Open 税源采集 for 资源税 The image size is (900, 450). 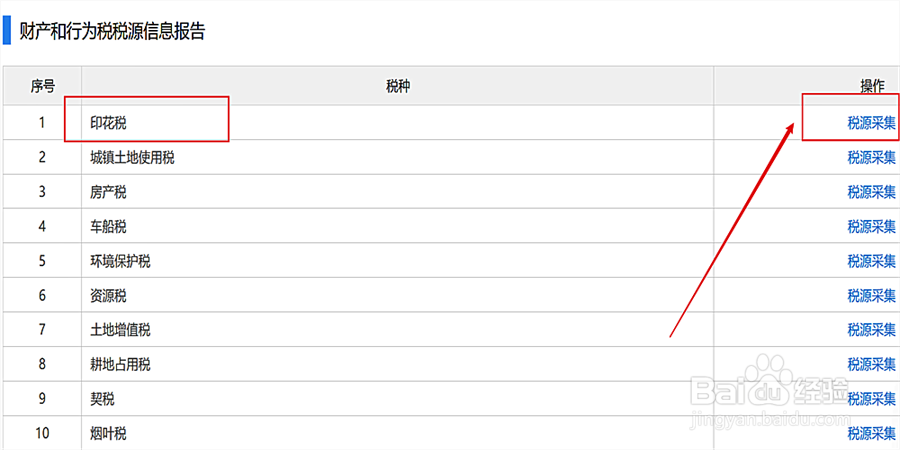[871, 296]
